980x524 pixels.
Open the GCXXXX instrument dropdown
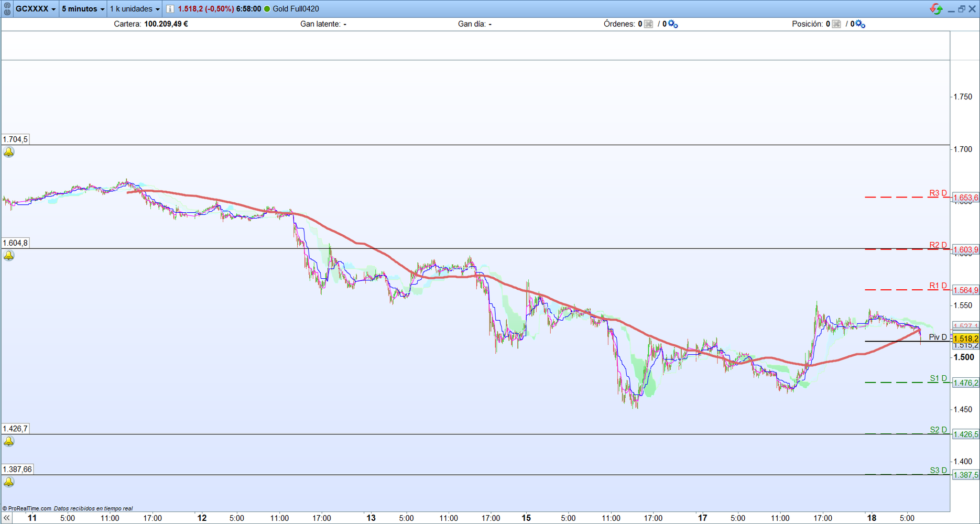click(x=36, y=9)
